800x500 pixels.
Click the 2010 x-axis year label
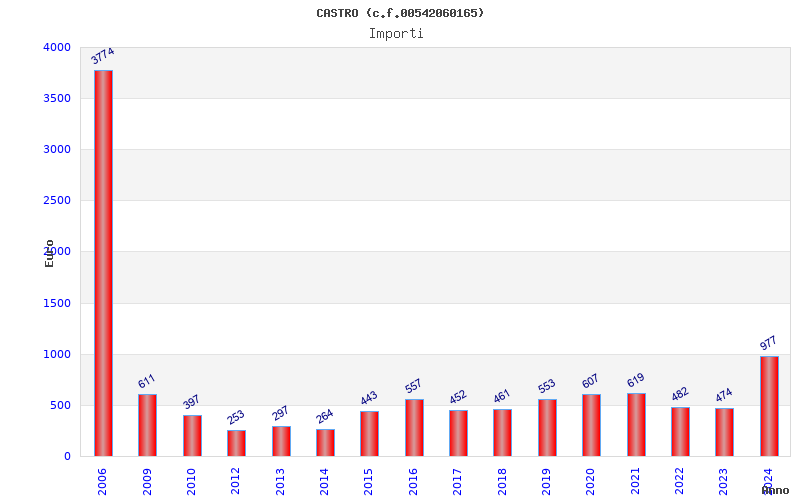pos(191,482)
